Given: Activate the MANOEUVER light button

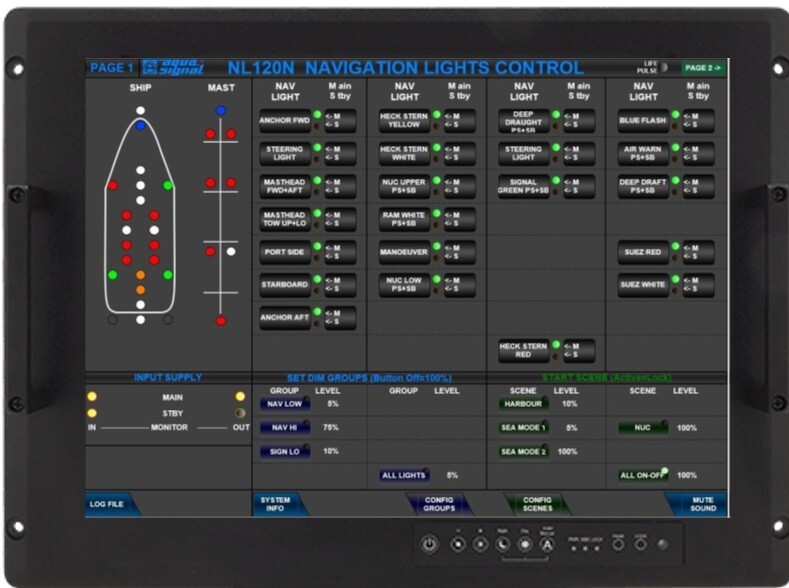Looking at the screenshot, I should [x=404, y=252].
